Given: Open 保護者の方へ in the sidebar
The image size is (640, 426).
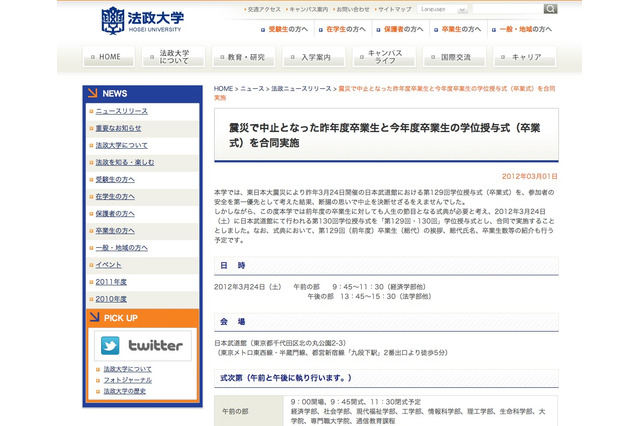Looking at the screenshot, I should [115, 214].
